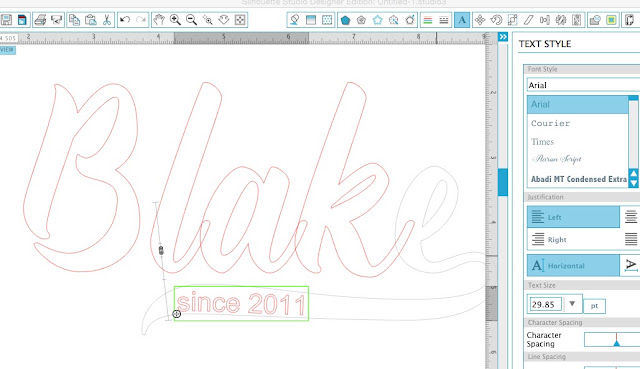This screenshot has width=640, height=369.
Task: Select the Cut scissors icon
Action: (x=107, y=20)
